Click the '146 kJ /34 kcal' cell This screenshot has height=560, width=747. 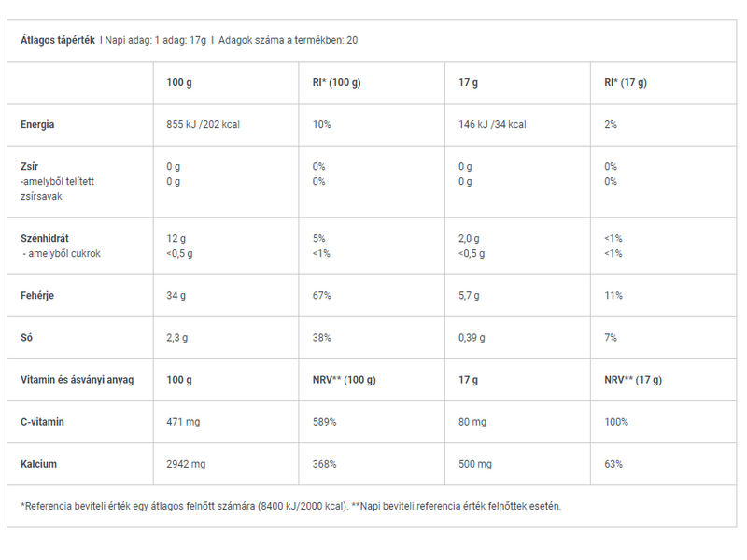(x=492, y=124)
